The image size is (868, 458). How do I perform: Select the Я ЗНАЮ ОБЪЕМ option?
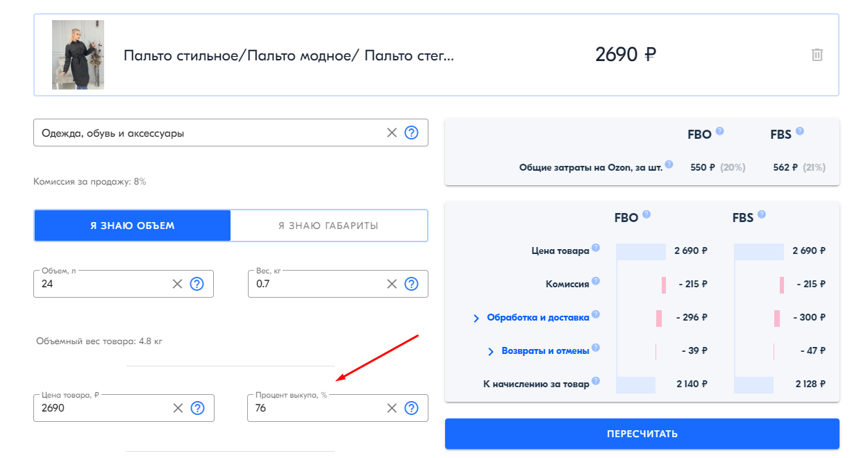pyautogui.click(x=132, y=226)
